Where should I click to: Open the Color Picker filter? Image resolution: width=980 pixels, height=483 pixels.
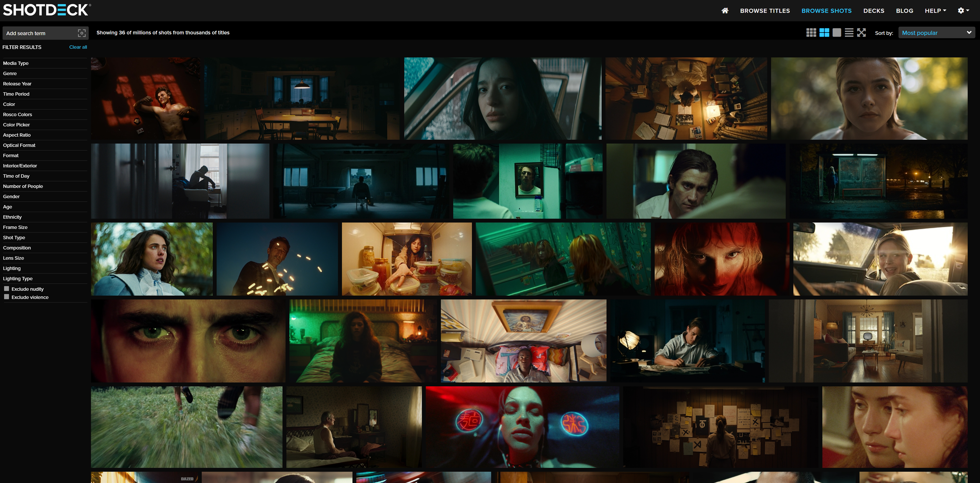pyautogui.click(x=45, y=125)
